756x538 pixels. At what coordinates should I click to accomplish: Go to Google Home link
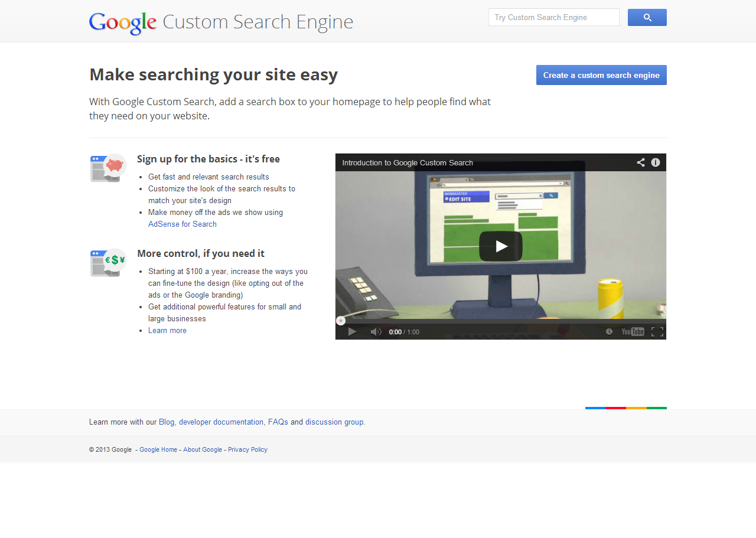pyautogui.click(x=158, y=450)
